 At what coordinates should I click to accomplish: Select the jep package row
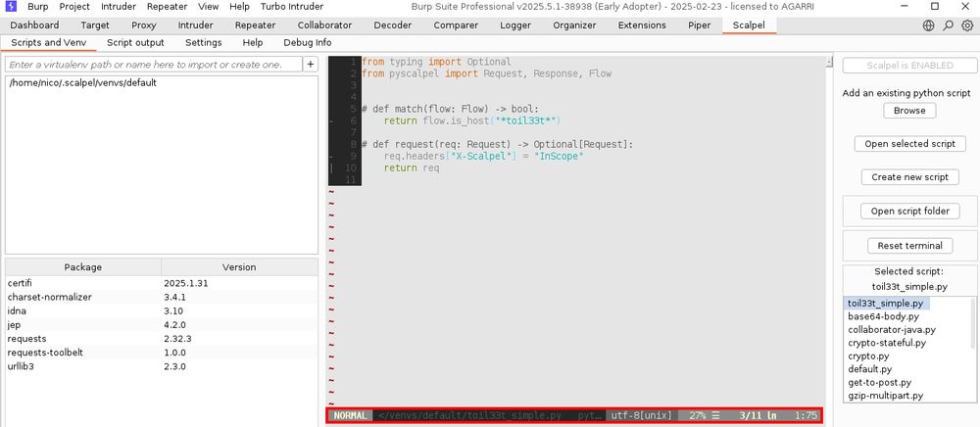click(x=162, y=324)
